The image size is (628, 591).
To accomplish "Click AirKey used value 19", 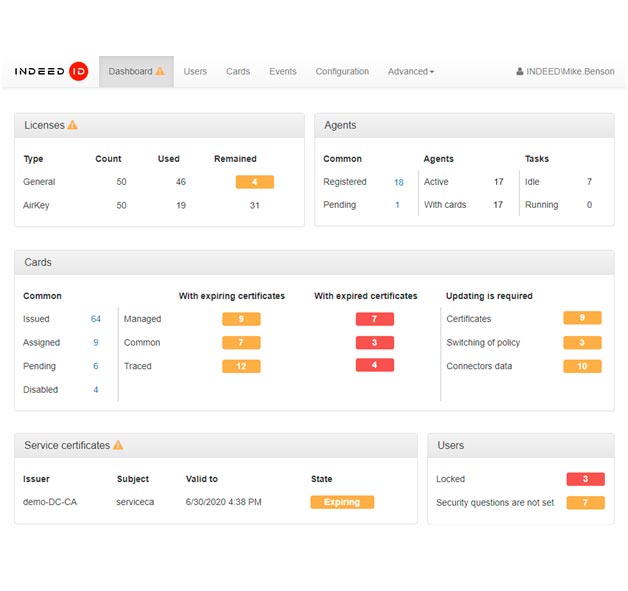I will click(181, 205).
